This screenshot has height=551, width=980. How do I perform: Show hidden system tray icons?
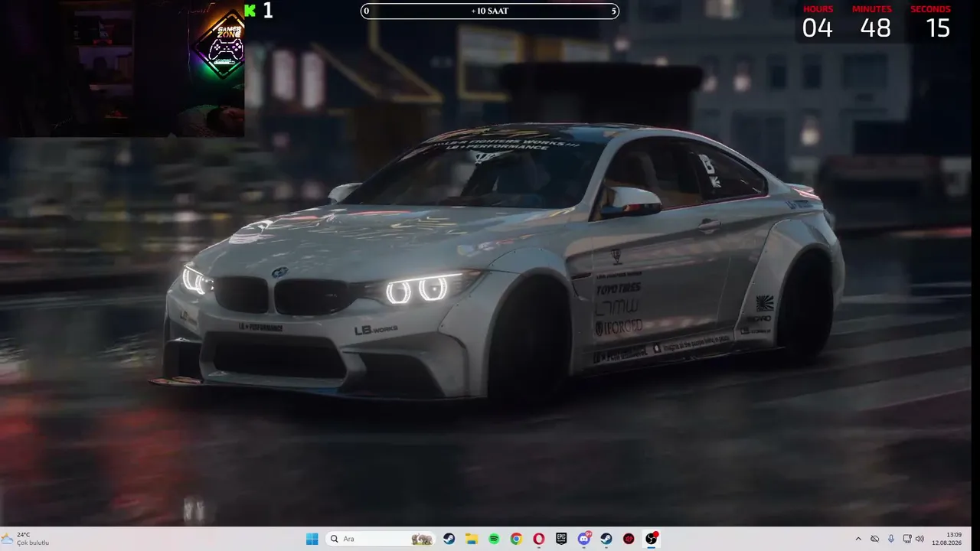click(x=857, y=539)
